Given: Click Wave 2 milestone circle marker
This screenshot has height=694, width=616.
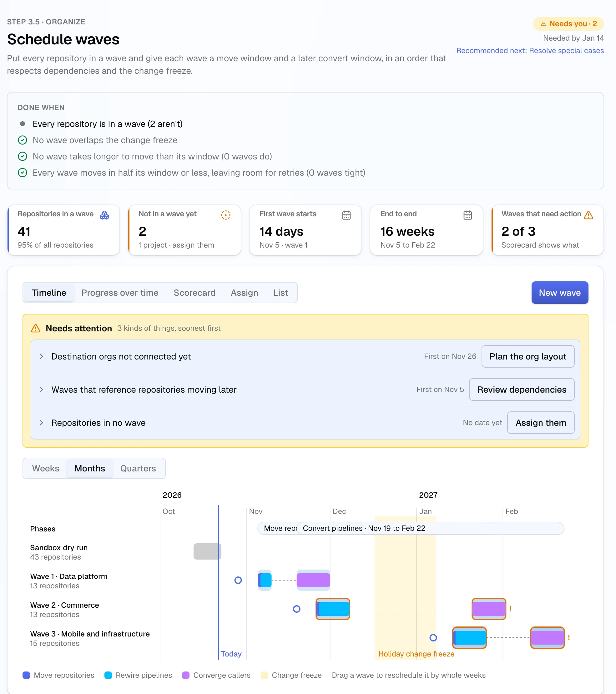Looking at the screenshot, I should pos(296,609).
